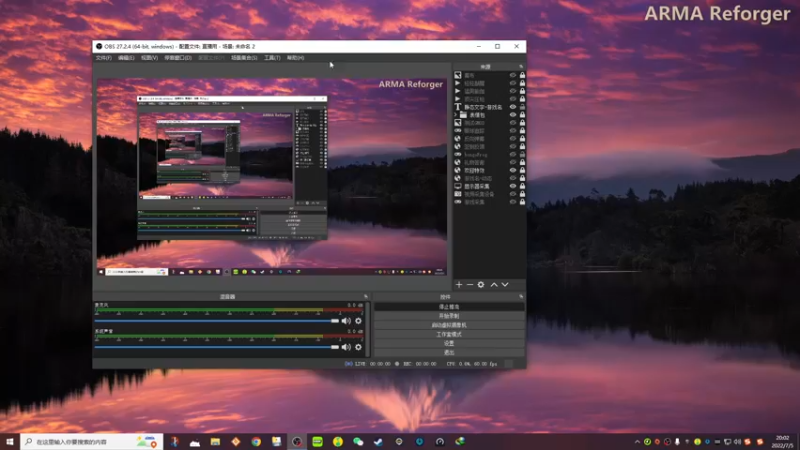Open the 视图(V) menu
The height and width of the screenshot is (450, 800).
pos(149,58)
